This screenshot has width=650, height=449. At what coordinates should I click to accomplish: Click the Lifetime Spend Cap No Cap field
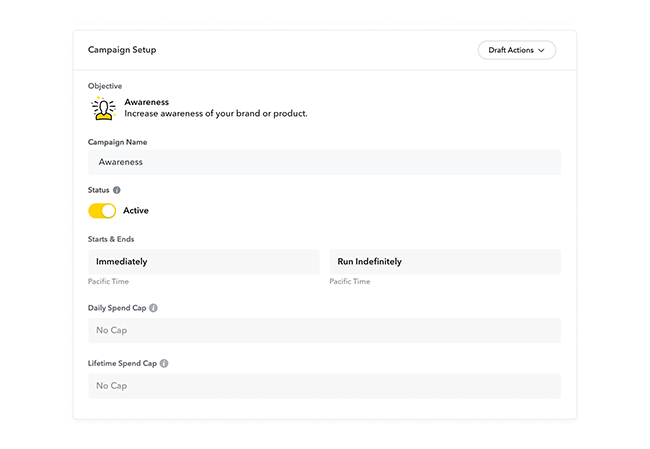(324, 386)
